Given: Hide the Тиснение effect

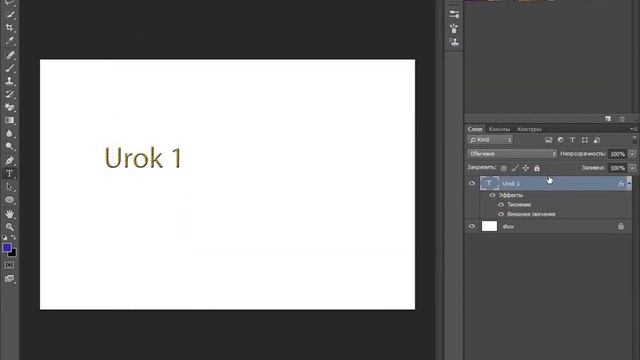Looking at the screenshot, I should coord(501,204).
